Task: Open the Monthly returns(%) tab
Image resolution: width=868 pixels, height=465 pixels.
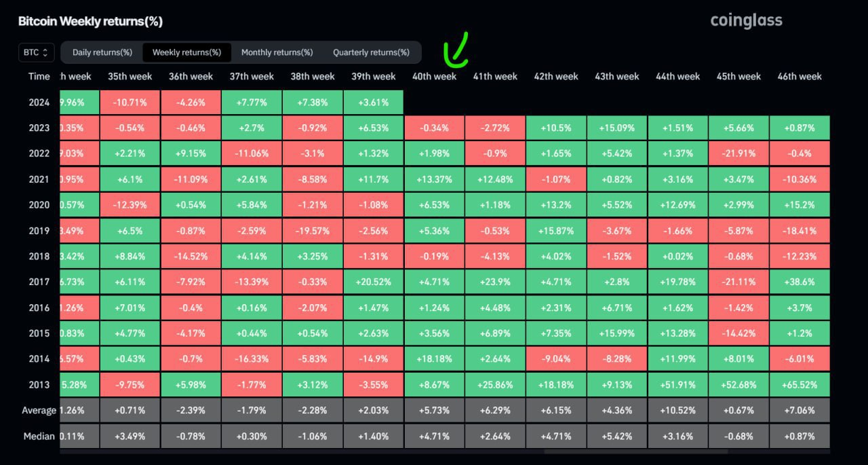Action: click(277, 52)
